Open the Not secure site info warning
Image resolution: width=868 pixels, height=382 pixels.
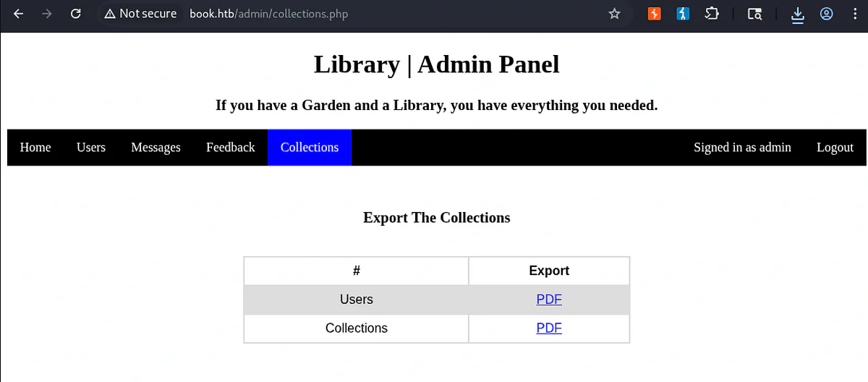click(140, 14)
